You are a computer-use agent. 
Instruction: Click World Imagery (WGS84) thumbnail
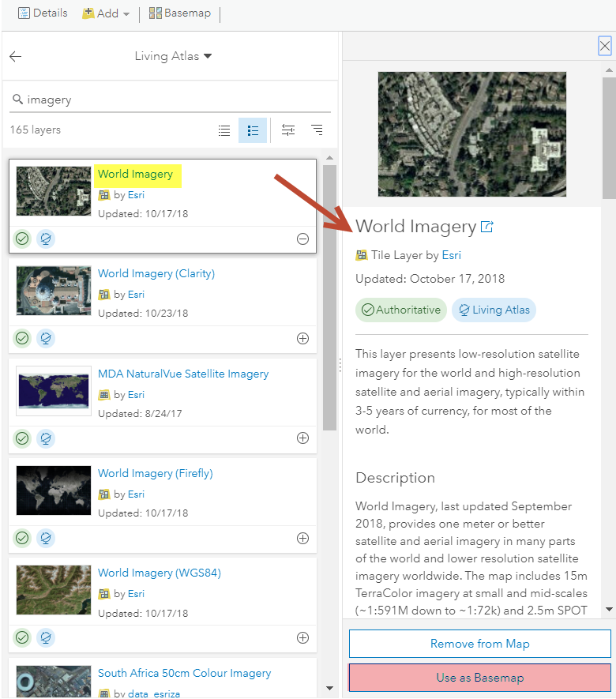tap(54, 590)
